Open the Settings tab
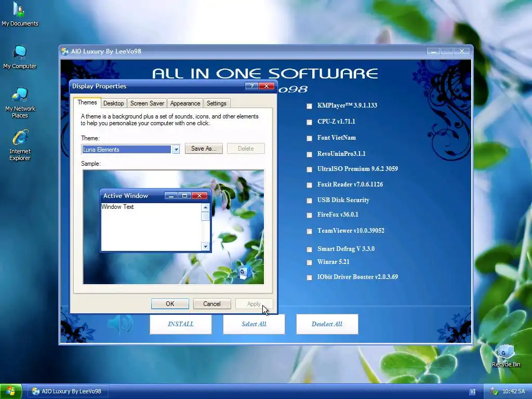 (x=217, y=103)
